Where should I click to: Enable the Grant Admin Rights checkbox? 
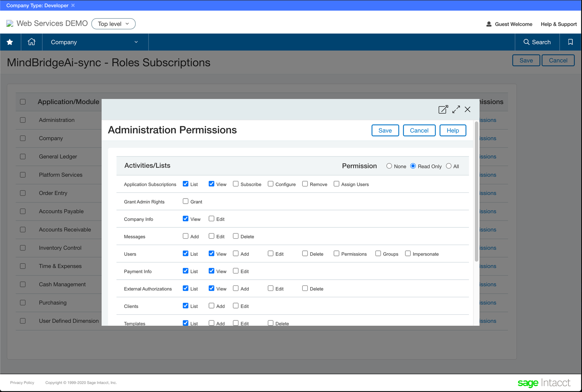tap(186, 201)
